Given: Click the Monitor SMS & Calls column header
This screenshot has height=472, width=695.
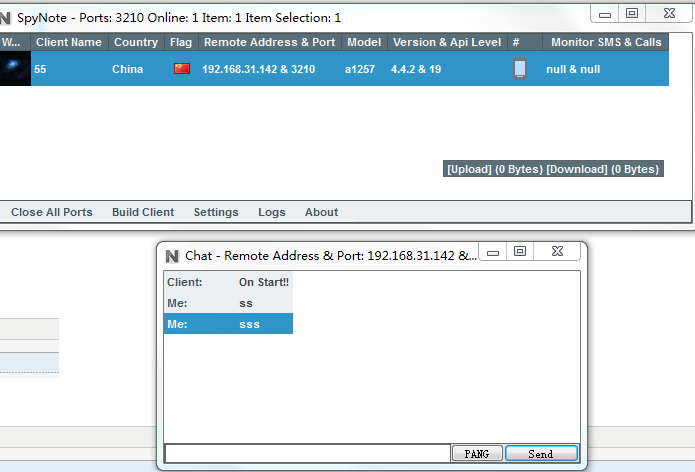Looking at the screenshot, I should coord(606,42).
